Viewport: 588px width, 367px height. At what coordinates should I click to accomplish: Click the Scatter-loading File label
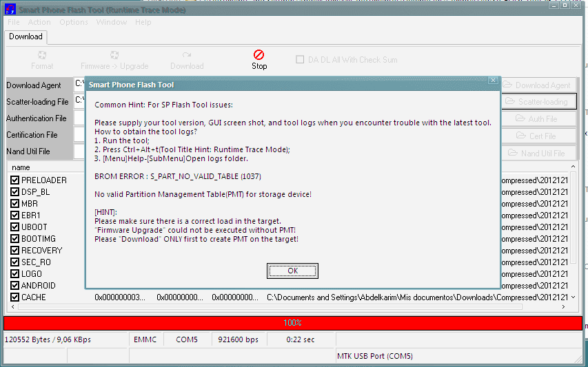point(37,102)
